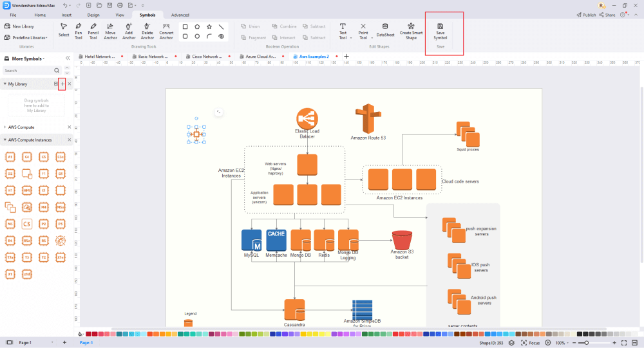
Task: Select the C4 instance symbol
Action: (x=26, y=157)
